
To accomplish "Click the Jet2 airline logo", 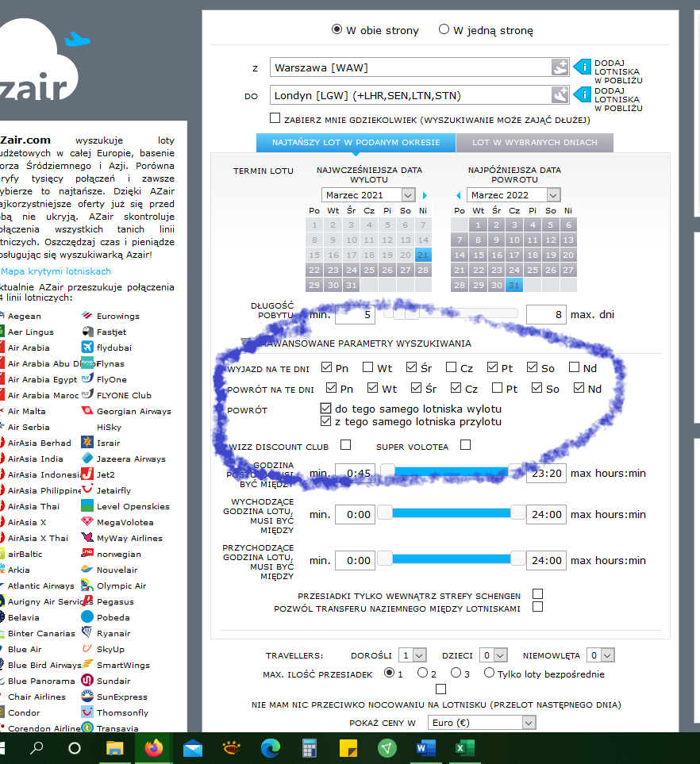I will pyautogui.click(x=87, y=474).
